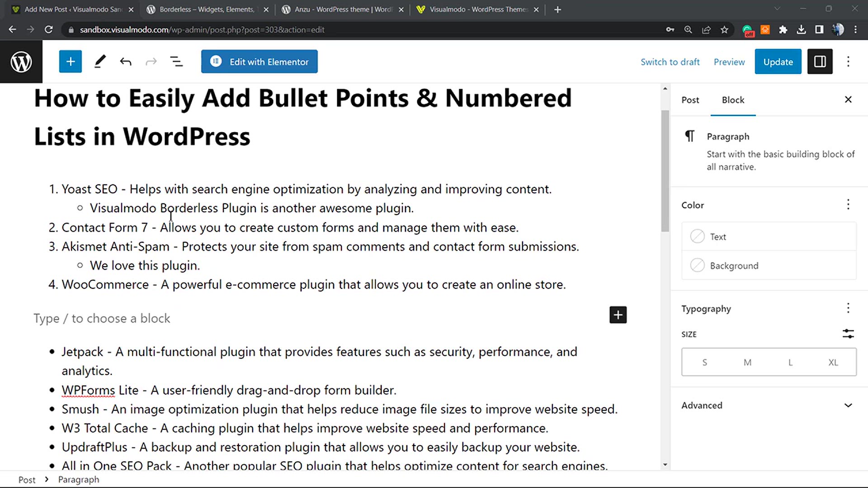Click the scroll down arrow of editor
Screen dimensions: 868x488
pyautogui.click(x=665, y=465)
